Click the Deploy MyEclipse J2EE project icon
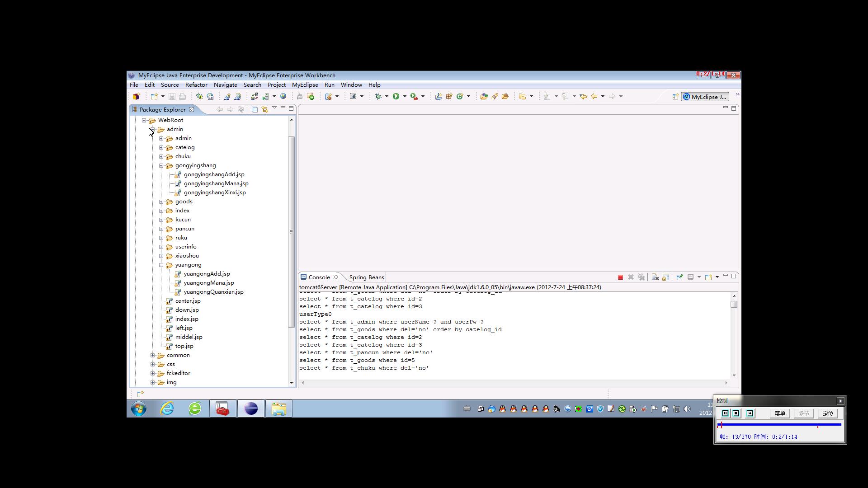Viewport: 868px width, 488px height. click(x=255, y=96)
